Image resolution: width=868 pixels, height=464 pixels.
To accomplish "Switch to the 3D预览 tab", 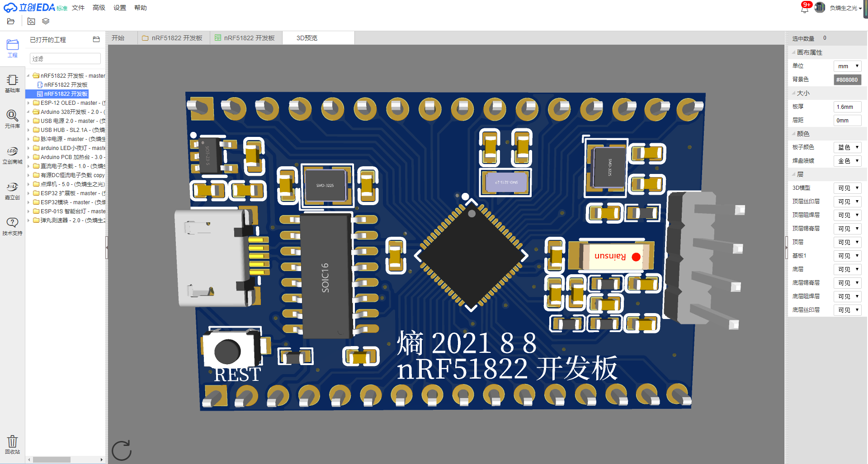I will point(318,38).
